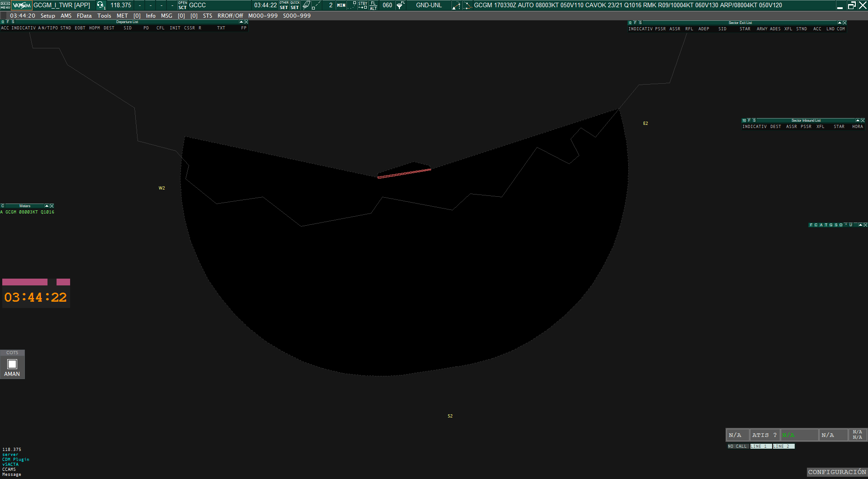Close the Departure List window

246,22
